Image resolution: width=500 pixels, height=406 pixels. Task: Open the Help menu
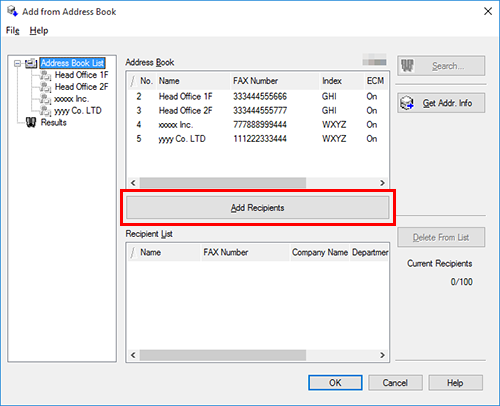click(x=39, y=31)
